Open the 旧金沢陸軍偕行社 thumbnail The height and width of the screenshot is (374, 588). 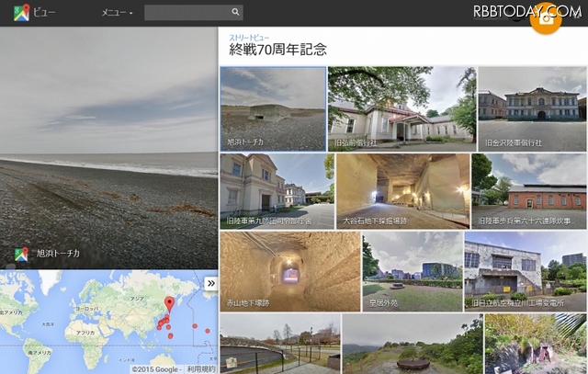[532, 109]
